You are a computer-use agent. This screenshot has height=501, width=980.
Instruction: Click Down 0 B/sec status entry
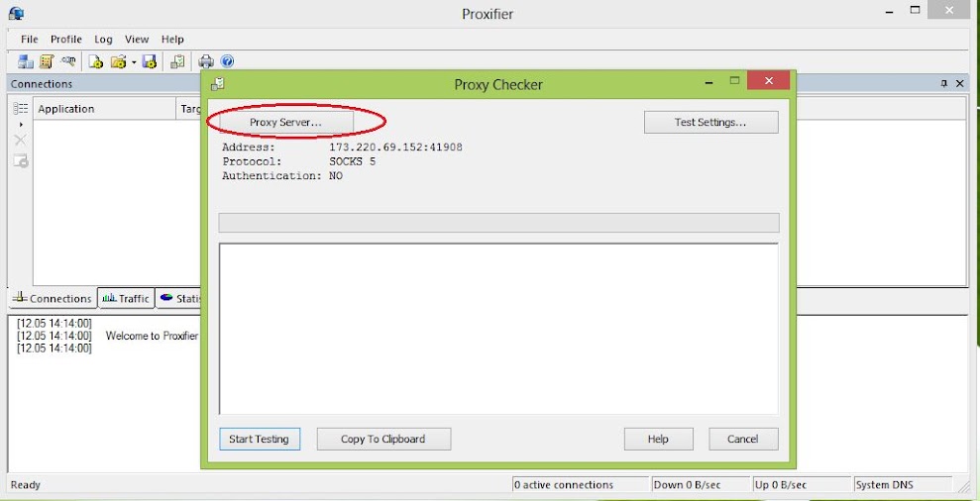pyautogui.click(x=700, y=485)
